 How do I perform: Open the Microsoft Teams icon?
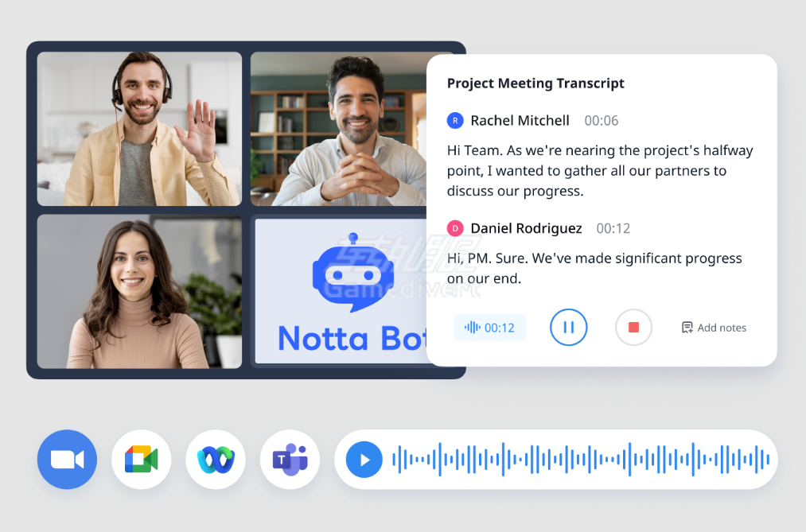(x=290, y=459)
